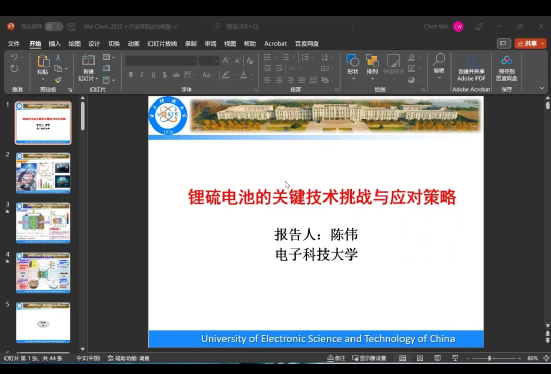Toggle text Shadow formatting
This screenshot has width=551, height=374.
click(164, 75)
